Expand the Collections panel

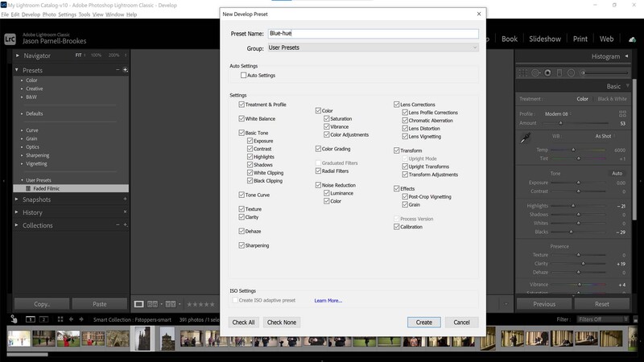(17, 225)
